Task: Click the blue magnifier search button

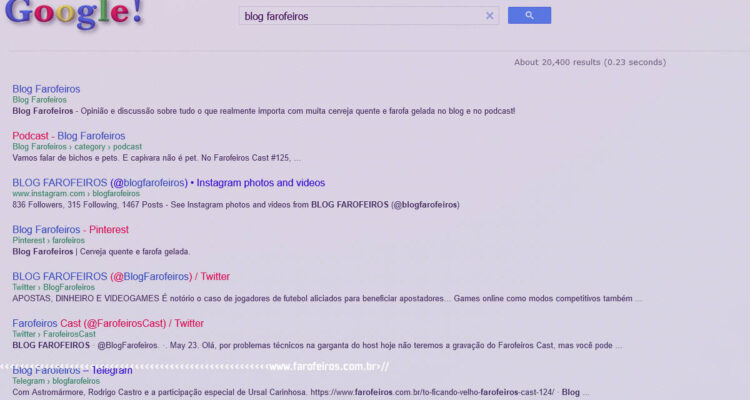Action: (529, 15)
